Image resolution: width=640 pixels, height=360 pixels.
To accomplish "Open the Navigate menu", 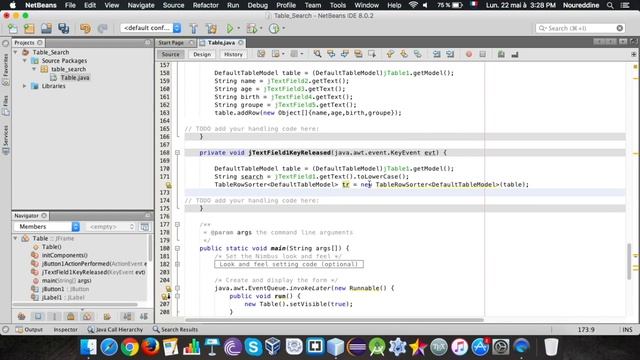I will (141, 5).
